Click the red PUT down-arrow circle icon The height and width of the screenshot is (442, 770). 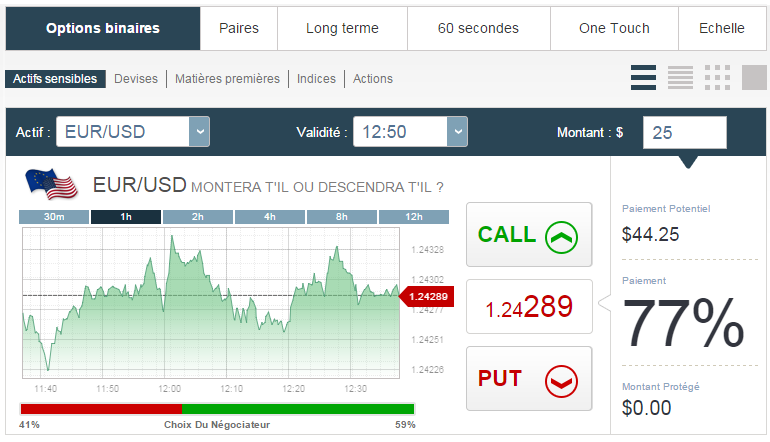(x=561, y=381)
